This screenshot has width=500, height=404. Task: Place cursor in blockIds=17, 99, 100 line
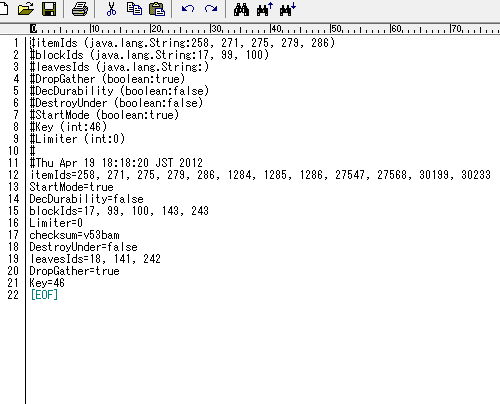click(x=119, y=211)
